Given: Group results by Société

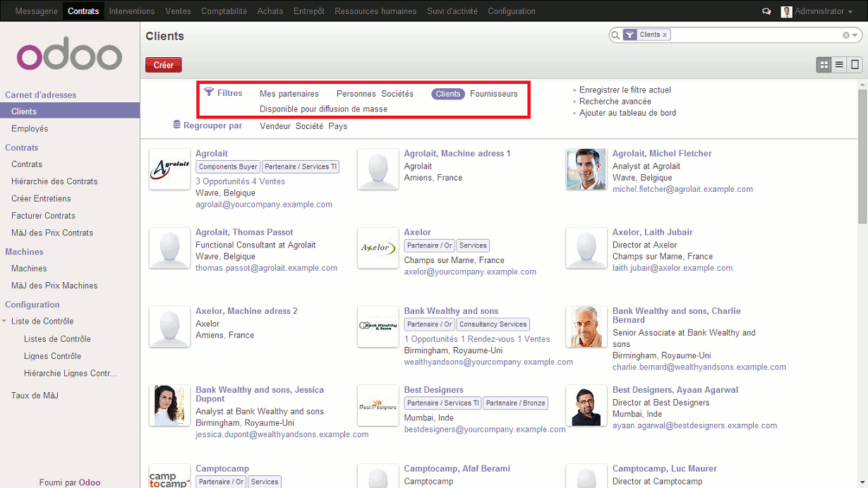Looking at the screenshot, I should tap(310, 126).
